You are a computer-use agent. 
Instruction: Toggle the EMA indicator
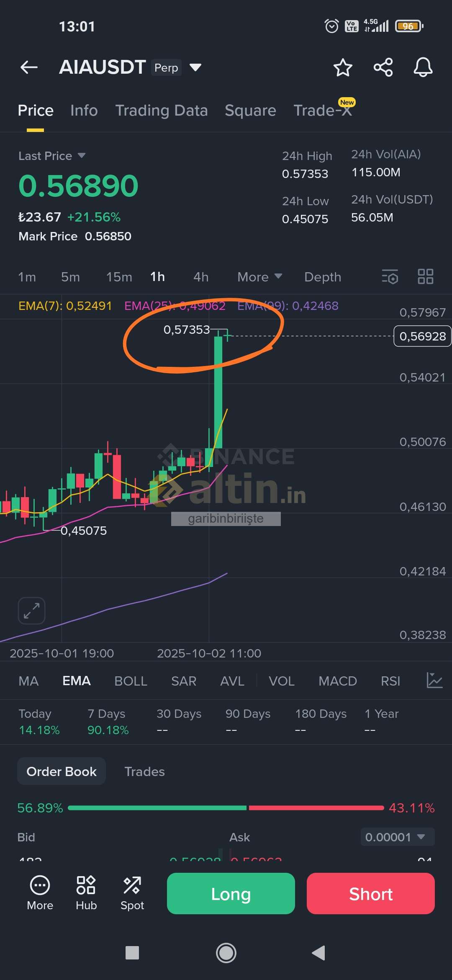76,681
